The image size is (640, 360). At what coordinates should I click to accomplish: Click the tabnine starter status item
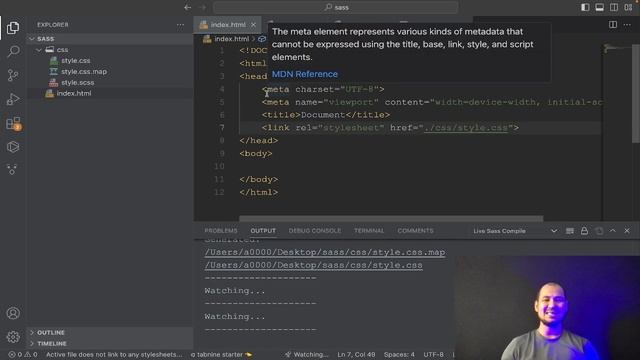(x=221, y=355)
